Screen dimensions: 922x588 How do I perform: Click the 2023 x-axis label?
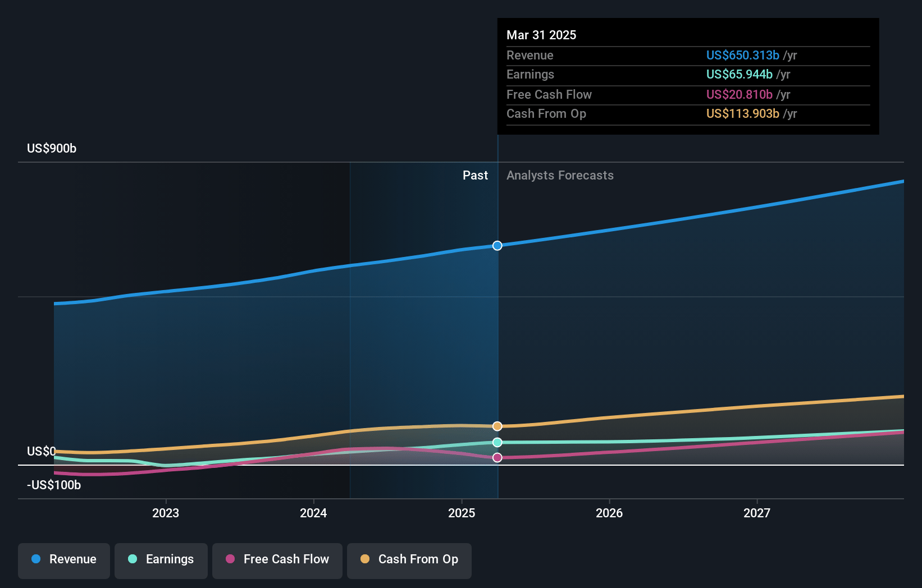(x=166, y=513)
